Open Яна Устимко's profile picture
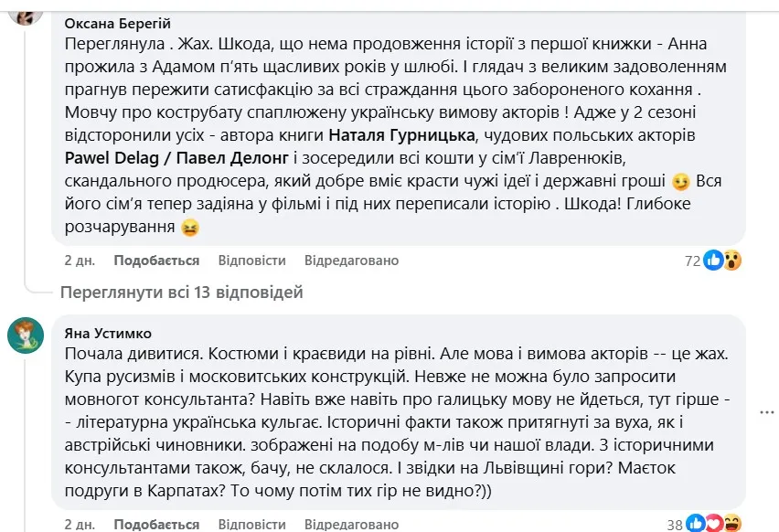The height and width of the screenshot is (532, 779). pyautogui.click(x=26, y=335)
